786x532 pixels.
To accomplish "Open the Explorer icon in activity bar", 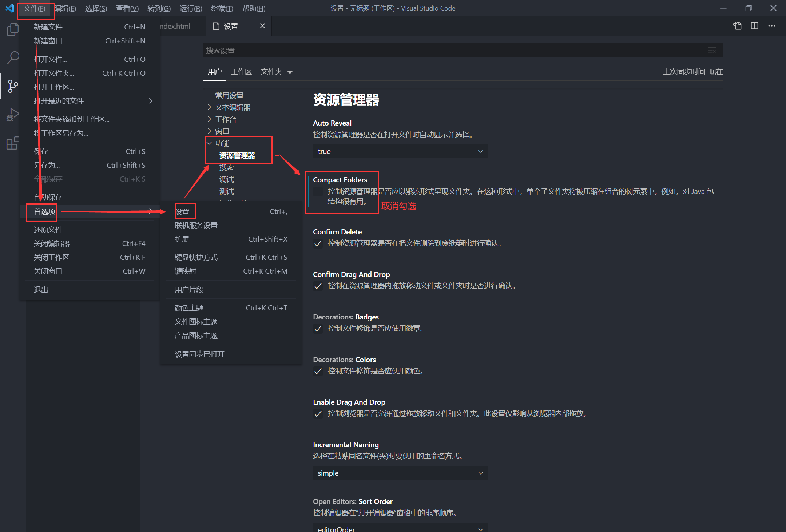I will coord(13,29).
